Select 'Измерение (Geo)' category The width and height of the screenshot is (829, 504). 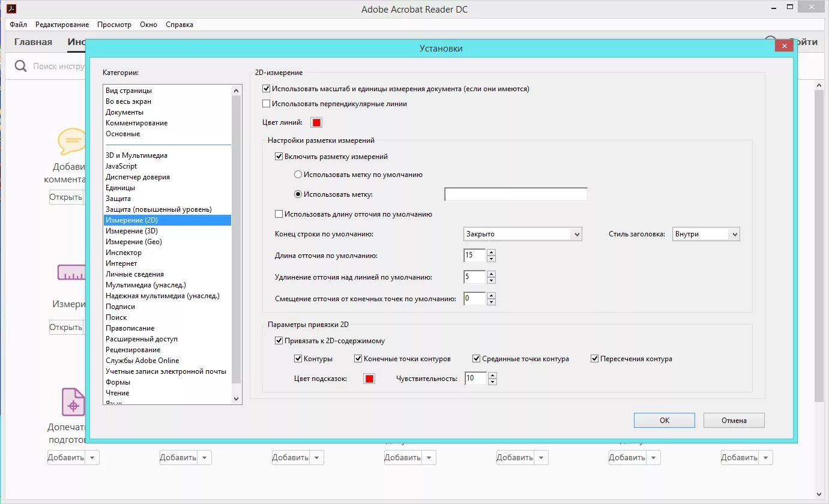click(x=134, y=242)
